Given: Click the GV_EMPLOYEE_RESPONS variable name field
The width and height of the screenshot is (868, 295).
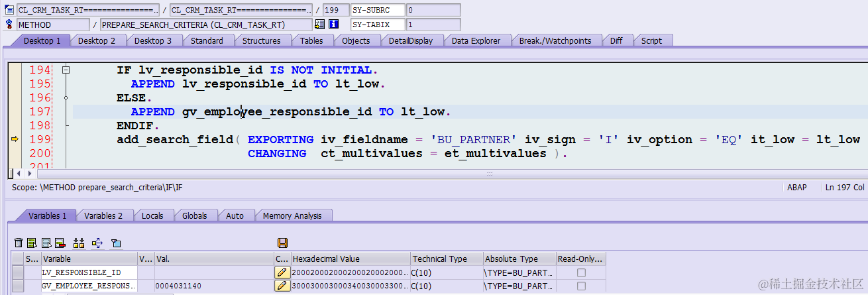Looking at the screenshot, I should 89,286.
